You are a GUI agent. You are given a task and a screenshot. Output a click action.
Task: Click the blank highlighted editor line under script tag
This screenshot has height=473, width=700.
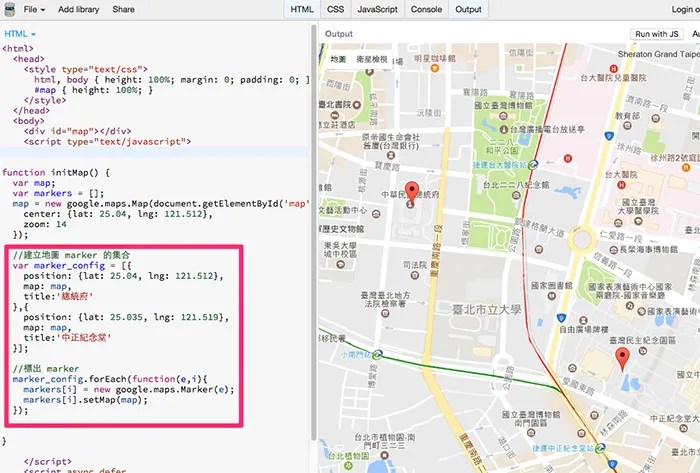pos(154,152)
